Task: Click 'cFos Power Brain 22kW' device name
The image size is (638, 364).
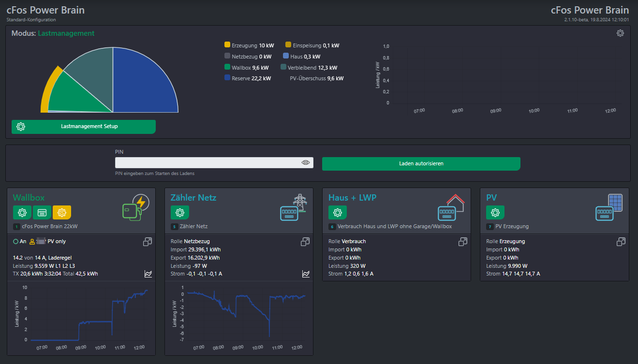Action: pos(49,226)
